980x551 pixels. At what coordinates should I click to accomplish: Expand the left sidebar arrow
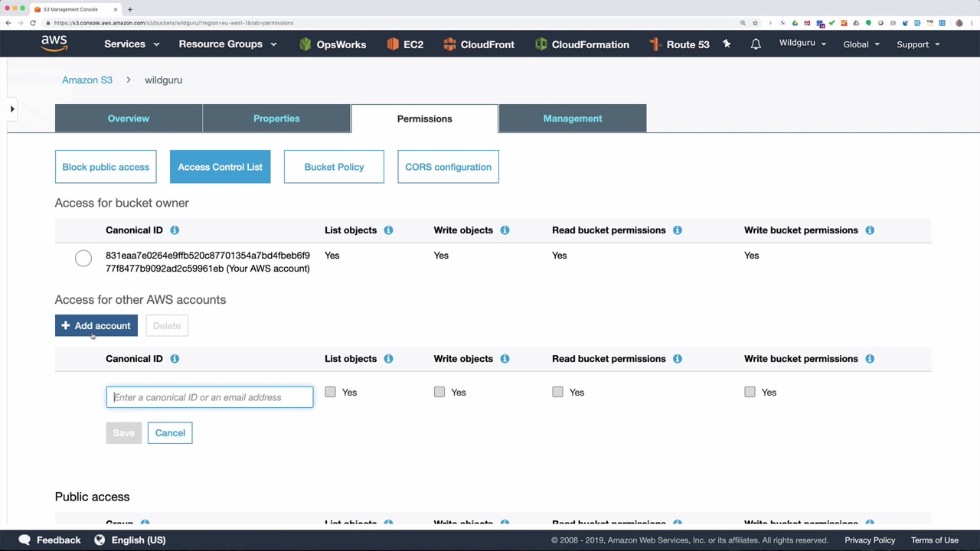pos(12,109)
